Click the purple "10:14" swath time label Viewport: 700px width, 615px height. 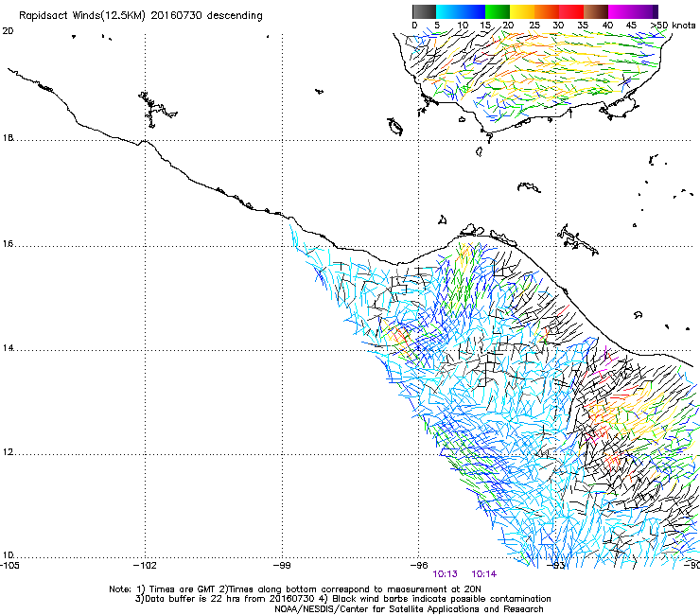(484, 574)
